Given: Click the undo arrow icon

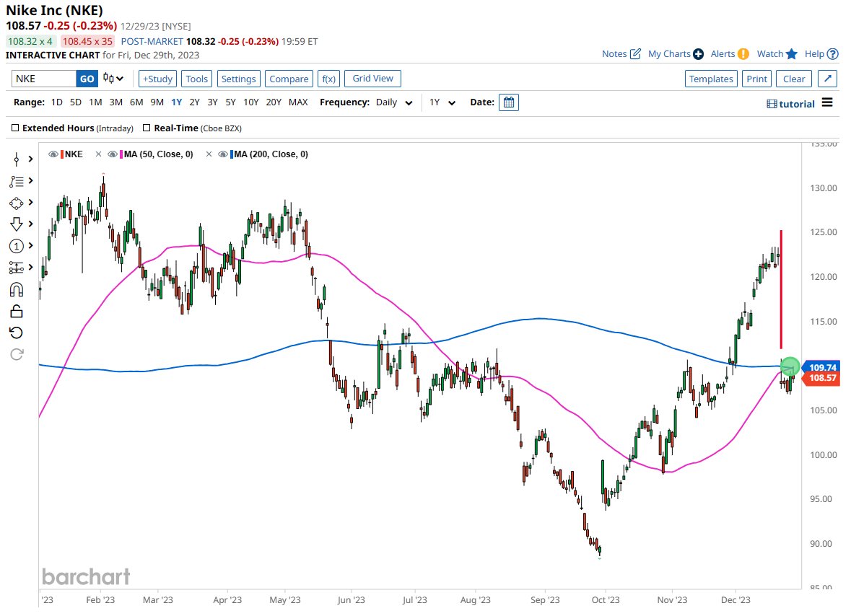Looking at the screenshot, I should tap(17, 333).
